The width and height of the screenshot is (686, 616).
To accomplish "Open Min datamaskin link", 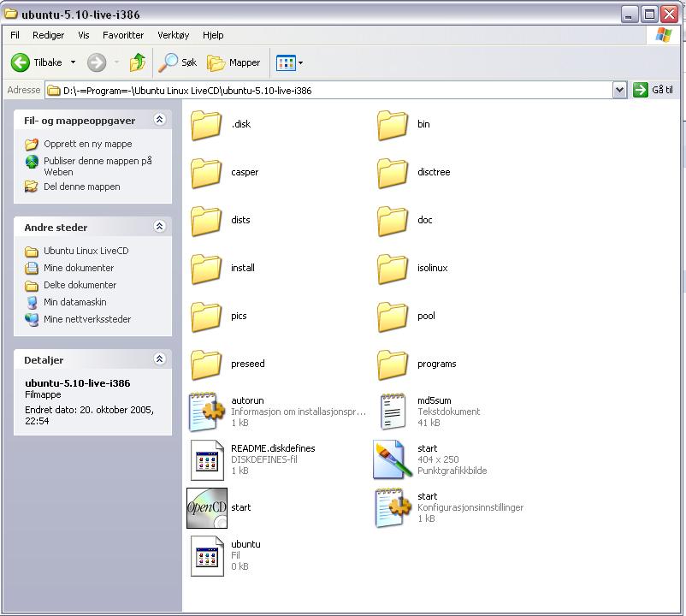I will [x=66, y=302].
